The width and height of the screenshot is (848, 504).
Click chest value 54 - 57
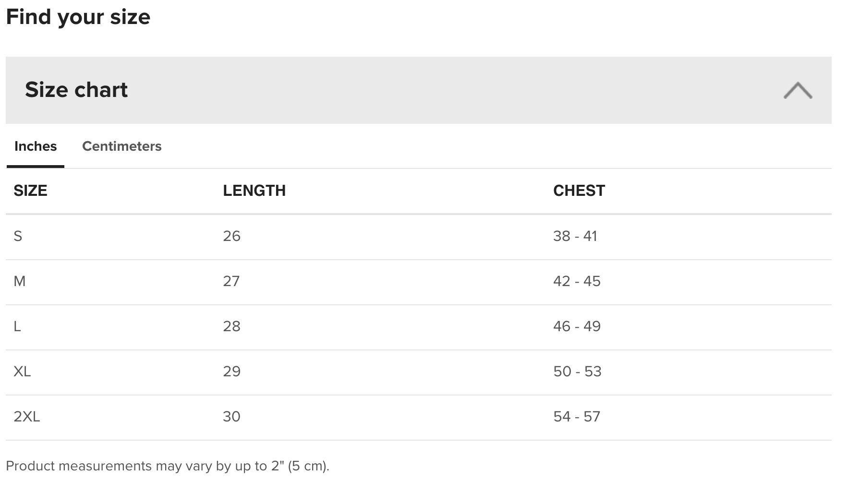coord(577,417)
